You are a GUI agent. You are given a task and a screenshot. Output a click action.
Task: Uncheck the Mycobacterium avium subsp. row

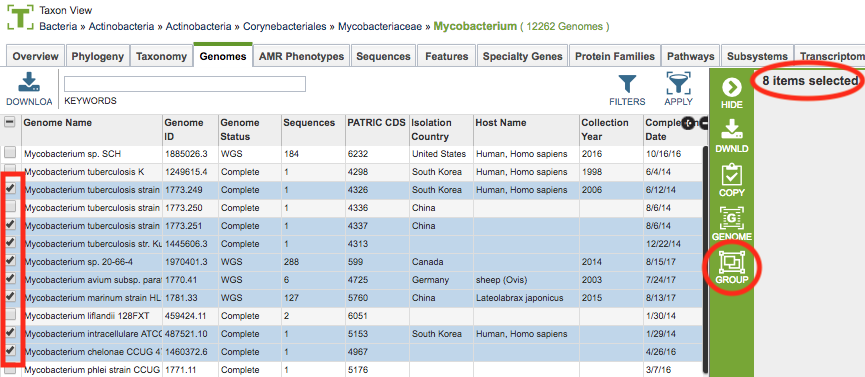pyautogui.click(x=10, y=279)
